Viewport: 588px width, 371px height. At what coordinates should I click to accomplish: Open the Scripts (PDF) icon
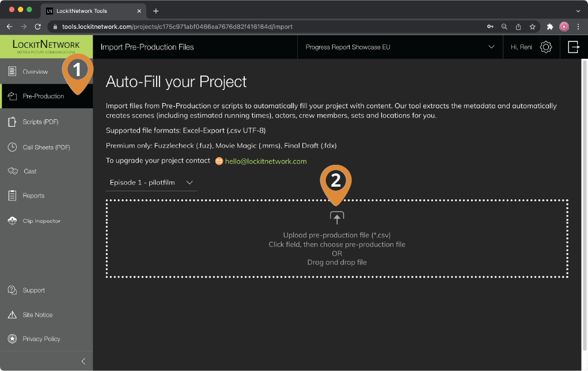point(12,122)
